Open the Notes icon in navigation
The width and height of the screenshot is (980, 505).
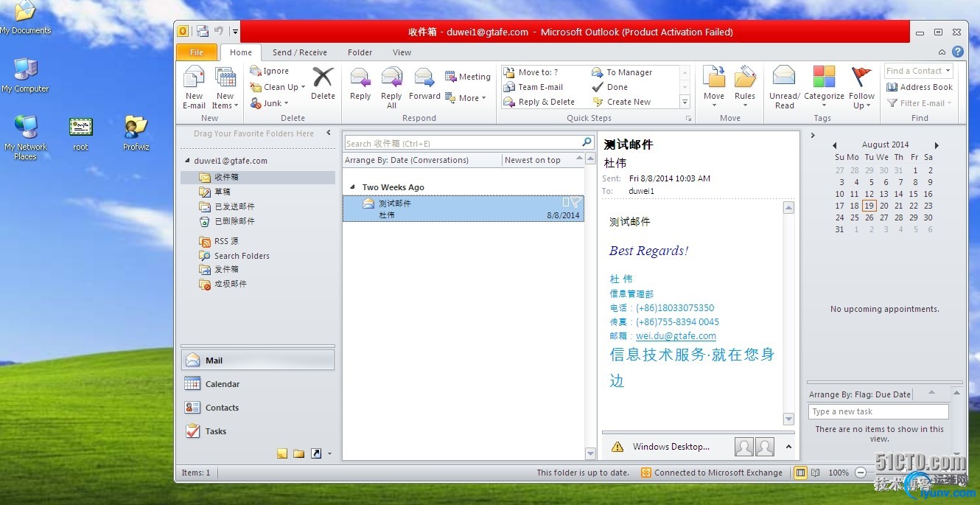click(282, 453)
